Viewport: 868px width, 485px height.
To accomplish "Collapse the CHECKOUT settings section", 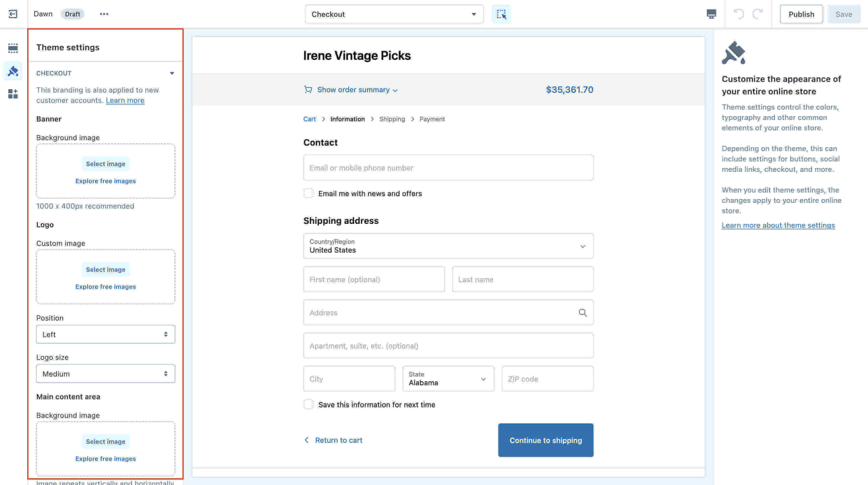I will tap(172, 73).
